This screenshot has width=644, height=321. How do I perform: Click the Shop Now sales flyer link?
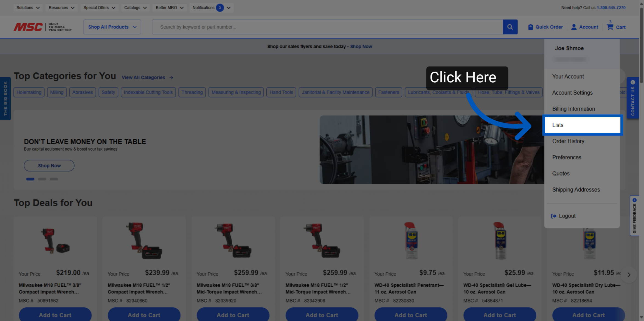click(x=361, y=47)
